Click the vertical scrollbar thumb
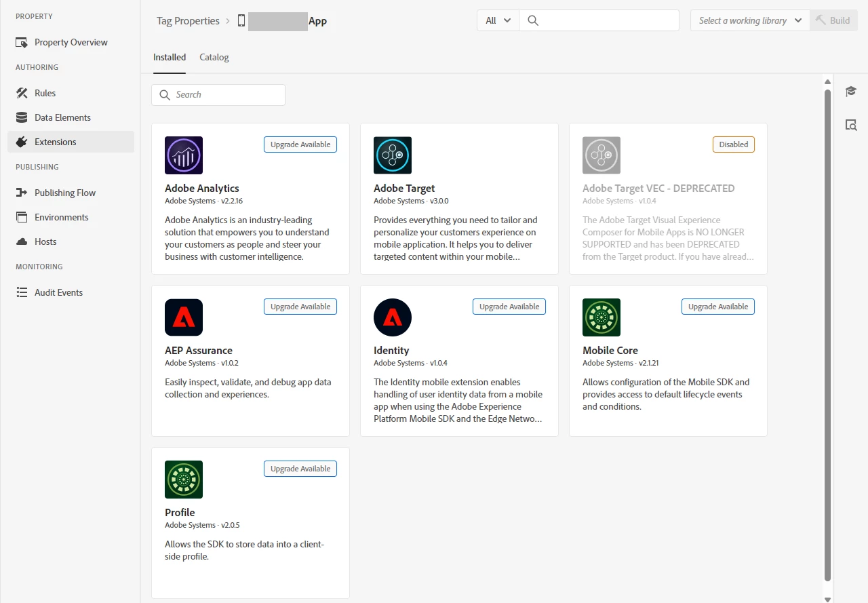868x603 pixels. [827, 335]
